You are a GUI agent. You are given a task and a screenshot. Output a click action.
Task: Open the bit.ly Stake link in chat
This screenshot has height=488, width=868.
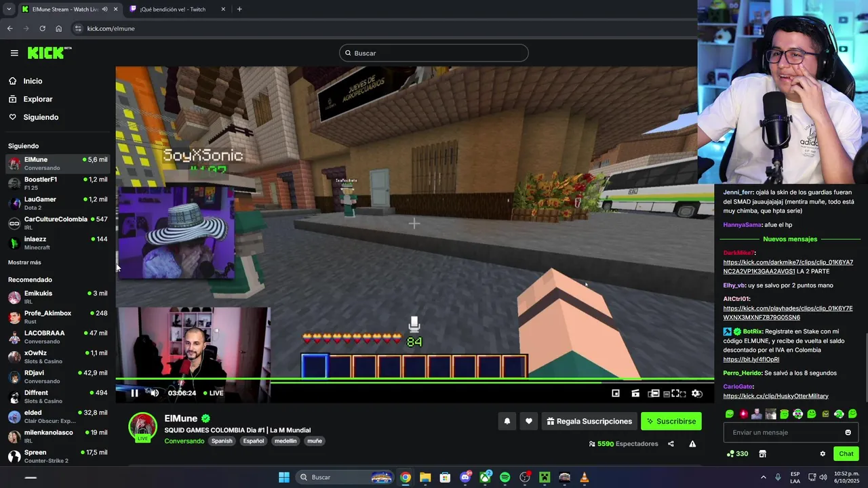click(x=751, y=359)
